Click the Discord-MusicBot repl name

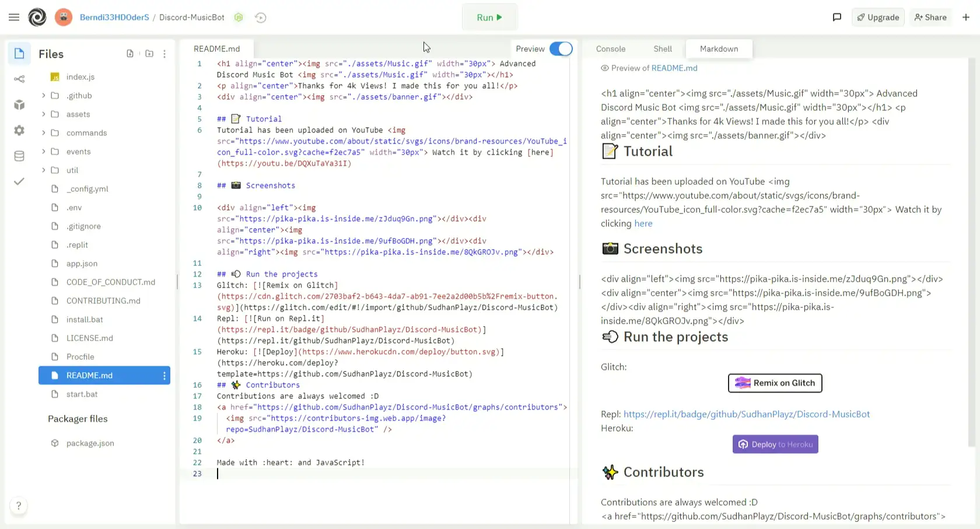coord(192,17)
